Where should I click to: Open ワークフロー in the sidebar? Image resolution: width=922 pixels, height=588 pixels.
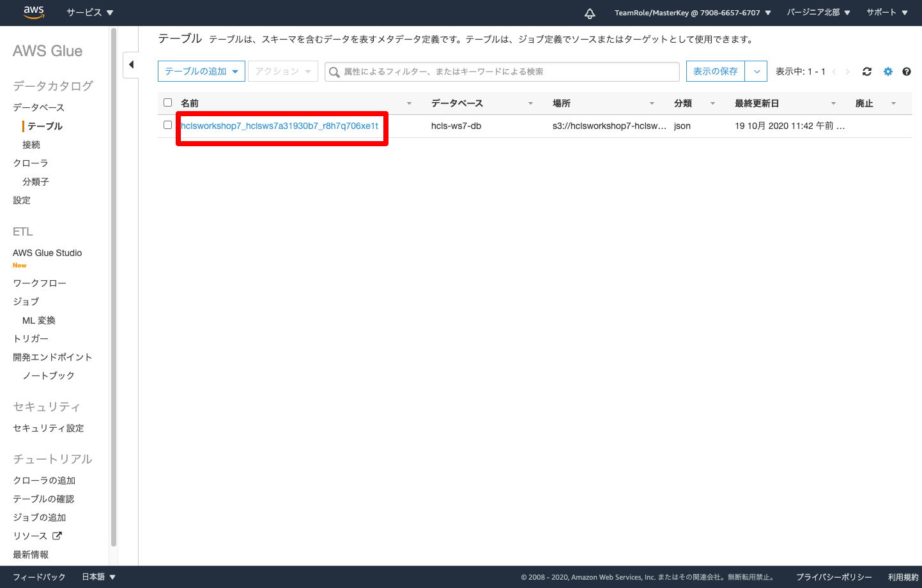coord(40,283)
